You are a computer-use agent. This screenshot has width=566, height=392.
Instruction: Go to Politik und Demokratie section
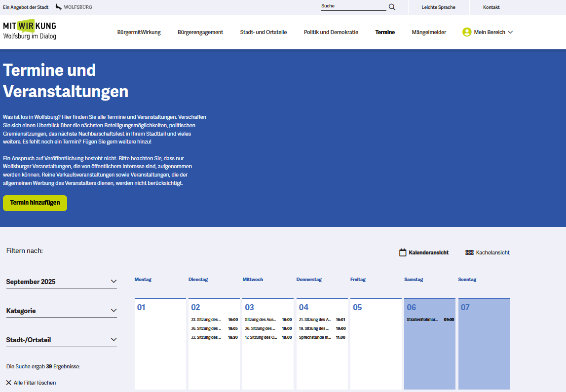point(331,32)
